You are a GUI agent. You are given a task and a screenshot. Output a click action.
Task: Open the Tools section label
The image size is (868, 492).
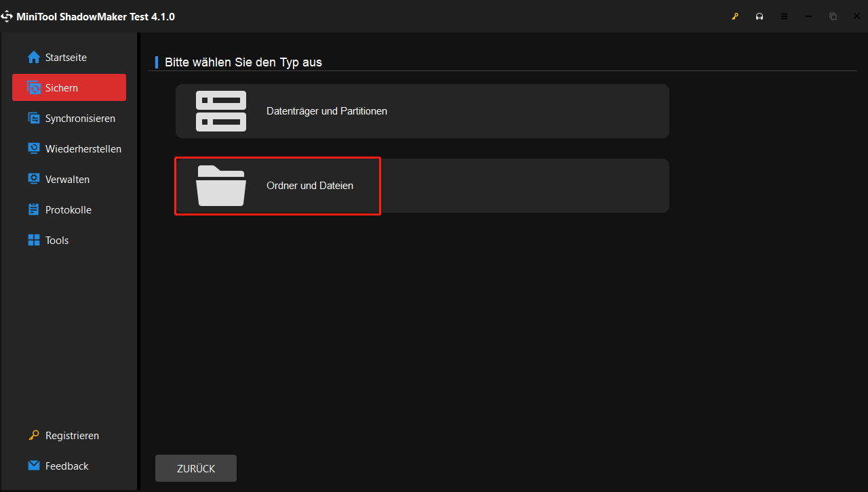57,240
